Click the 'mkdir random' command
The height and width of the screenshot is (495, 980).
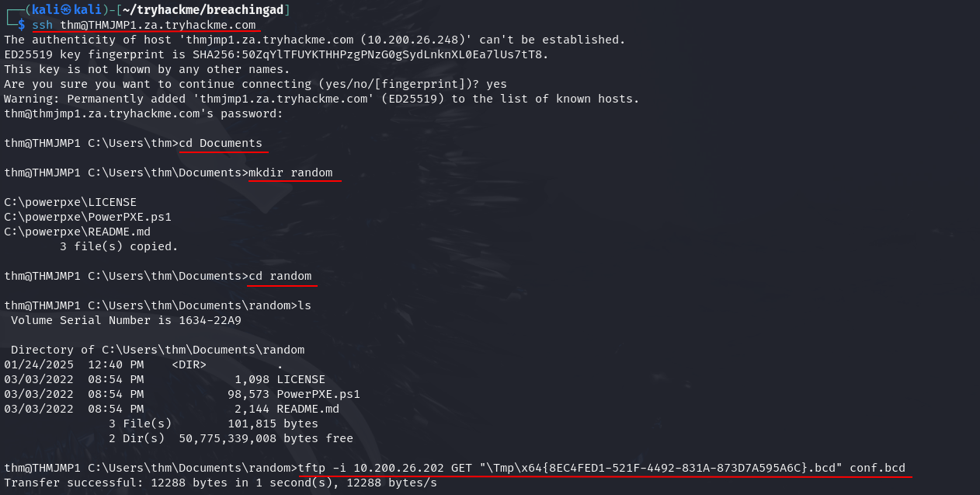coord(290,173)
